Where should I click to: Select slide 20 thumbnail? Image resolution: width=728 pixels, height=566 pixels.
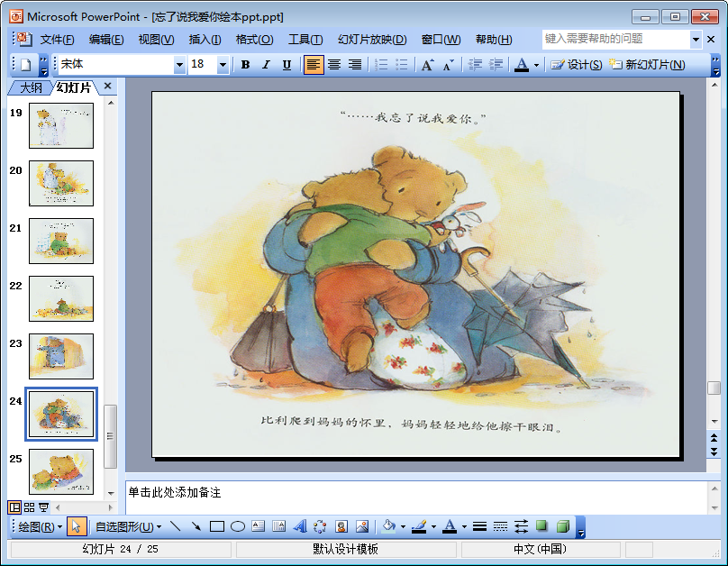[x=61, y=183]
